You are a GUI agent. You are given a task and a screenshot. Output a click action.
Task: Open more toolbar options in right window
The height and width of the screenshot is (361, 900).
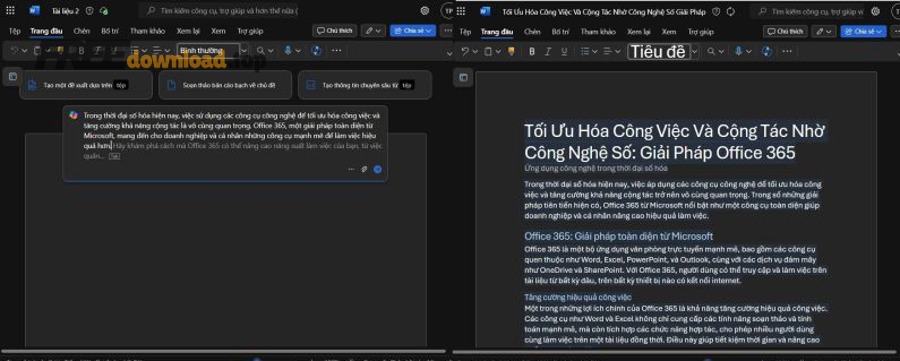click(x=788, y=51)
